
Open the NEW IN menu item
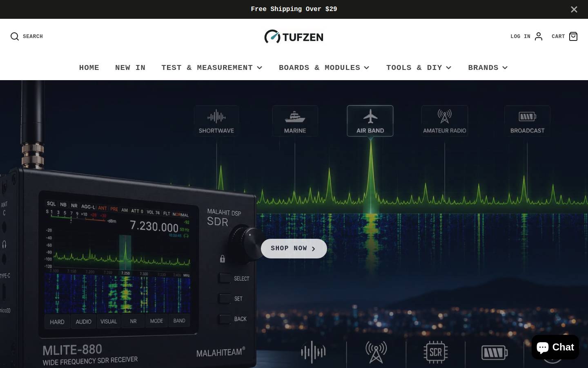pos(130,67)
